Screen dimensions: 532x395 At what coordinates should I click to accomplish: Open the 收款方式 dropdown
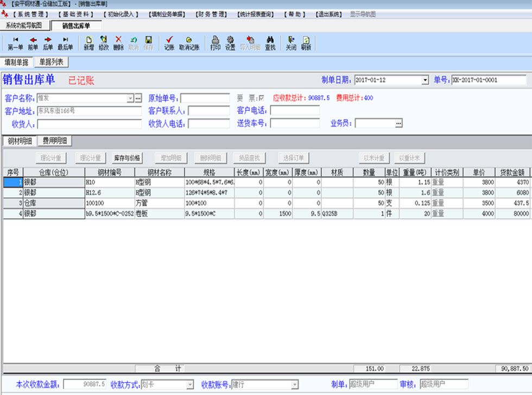click(190, 385)
